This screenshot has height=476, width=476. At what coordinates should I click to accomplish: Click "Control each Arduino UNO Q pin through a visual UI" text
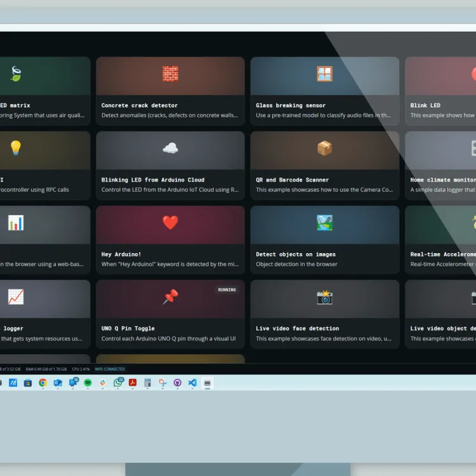click(168, 338)
